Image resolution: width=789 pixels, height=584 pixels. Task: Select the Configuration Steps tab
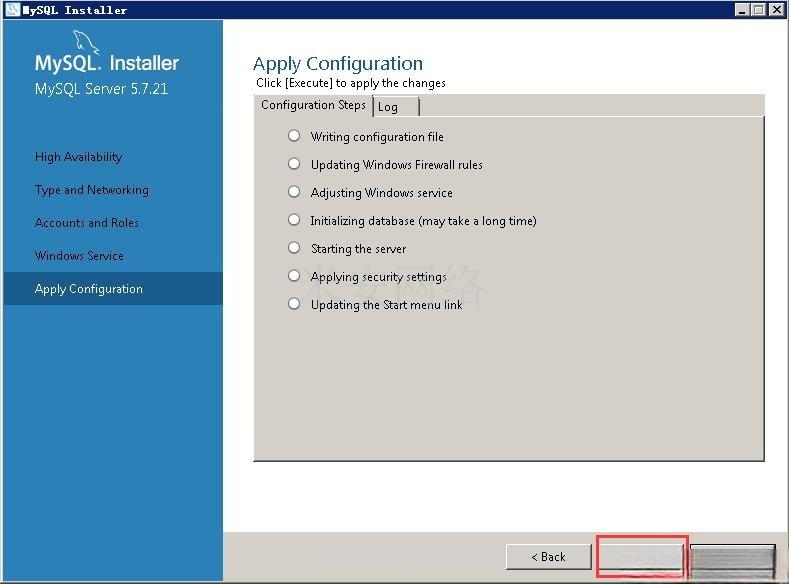(313, 105)
